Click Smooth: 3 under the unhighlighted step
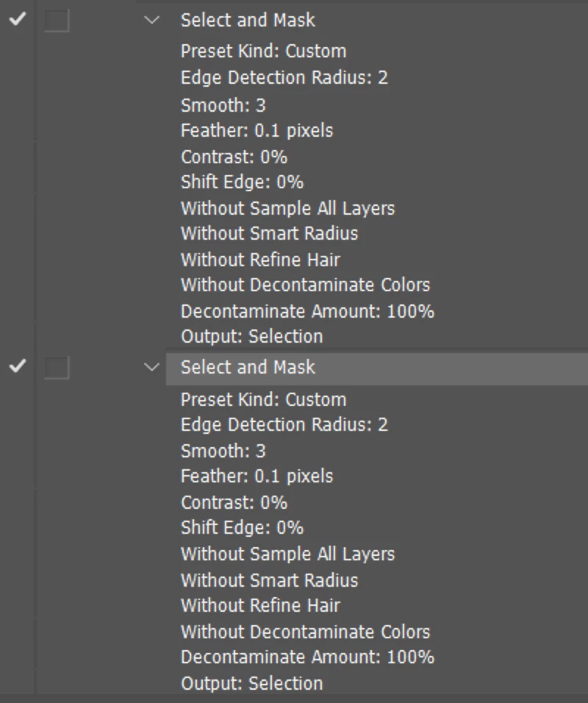Screen dimensions: 588x703 tap(223, 105)
